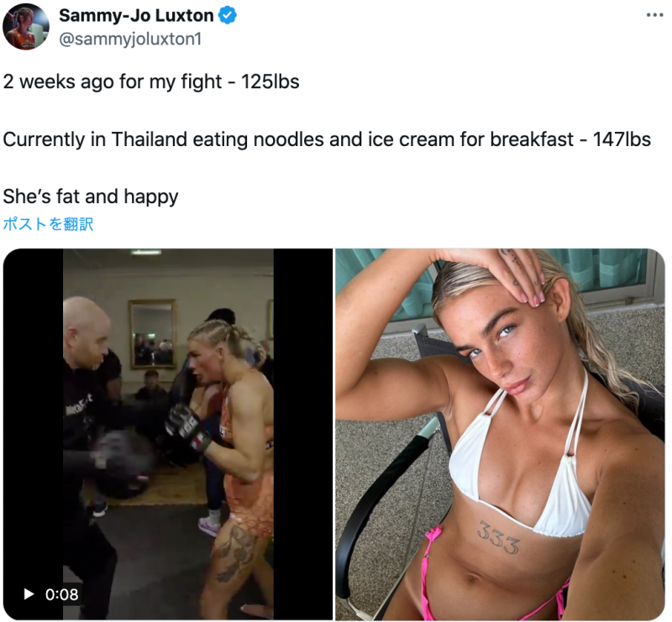Viewport: 672px width, 622px height.
Task: Click the blue verified badge
Action: click(x=227, y=15)
